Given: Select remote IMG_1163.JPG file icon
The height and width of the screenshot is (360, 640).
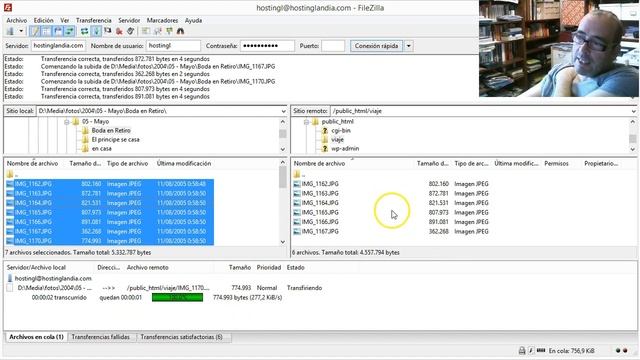Looking at the screenshot, I should (297, 193).
